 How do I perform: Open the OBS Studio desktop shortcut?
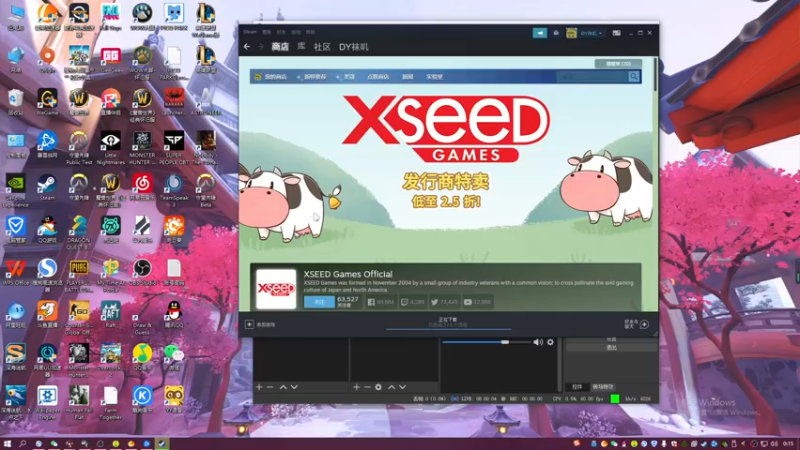pos(142,272)
